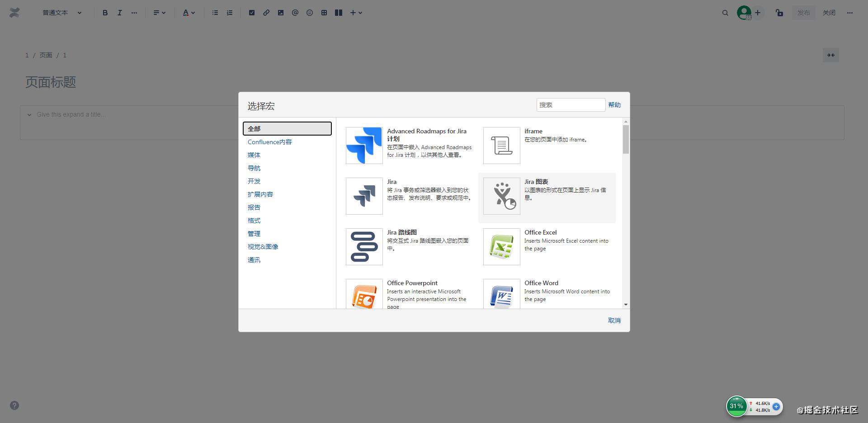This screenshot has width=868, height=423.
Task: Insert a link
Action: 266,13
